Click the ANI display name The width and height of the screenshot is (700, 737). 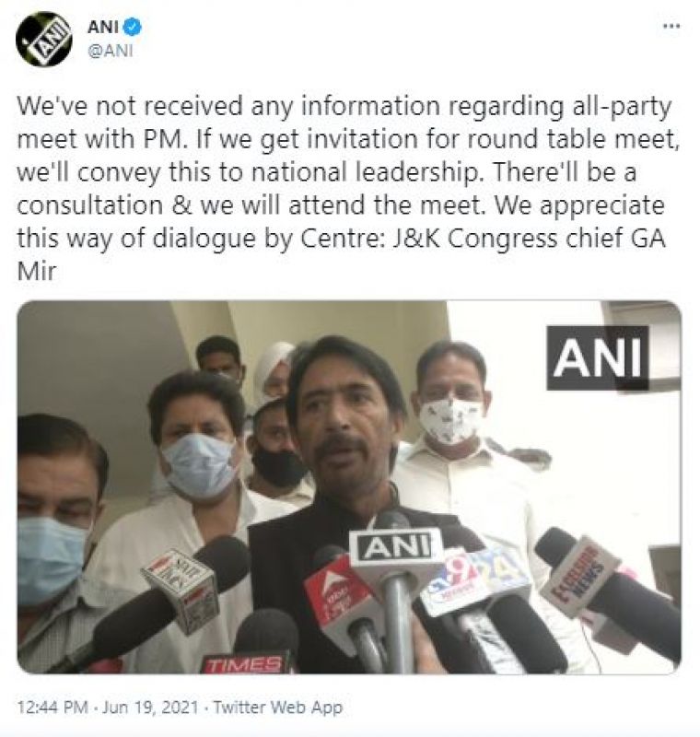(103, 28)
